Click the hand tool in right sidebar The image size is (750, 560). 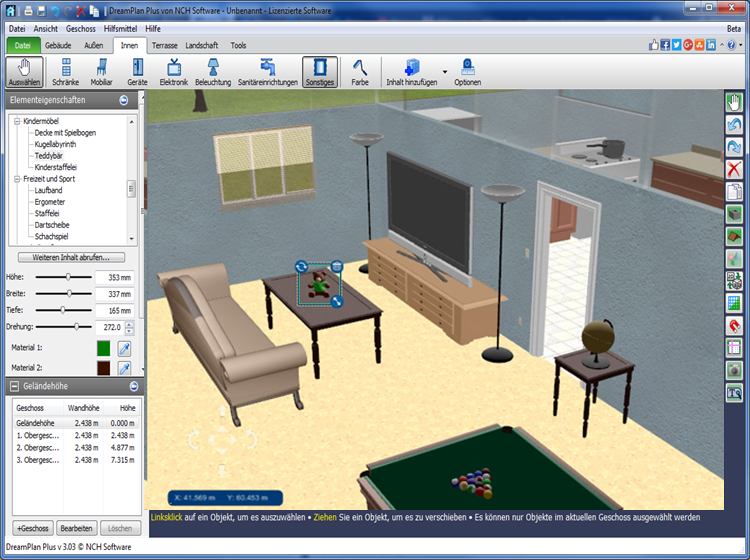click(x=734, y=102)
